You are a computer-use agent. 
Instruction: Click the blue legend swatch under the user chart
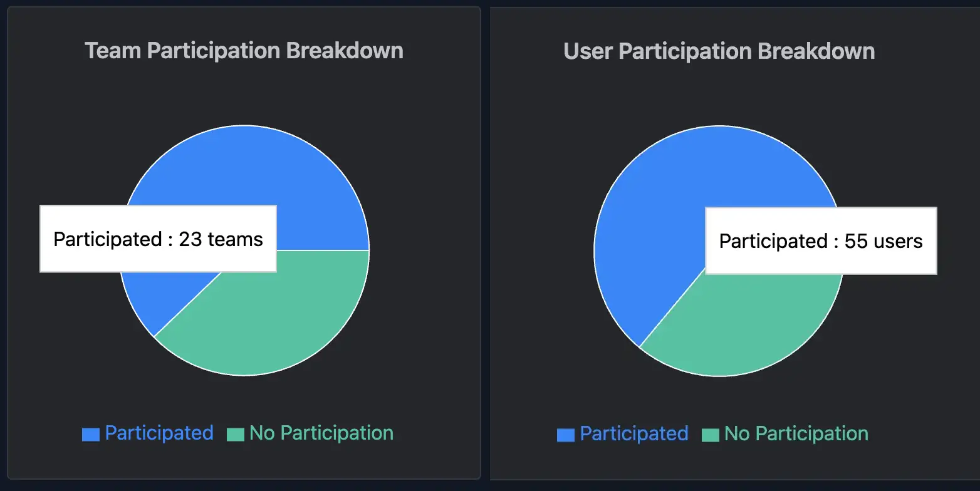tap(566, 435)
